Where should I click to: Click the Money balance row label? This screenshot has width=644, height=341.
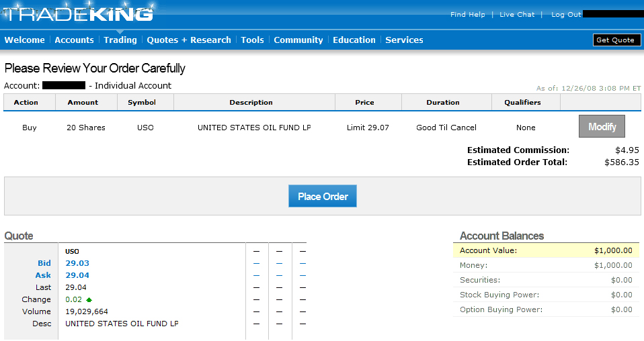(x=473, y=265)
